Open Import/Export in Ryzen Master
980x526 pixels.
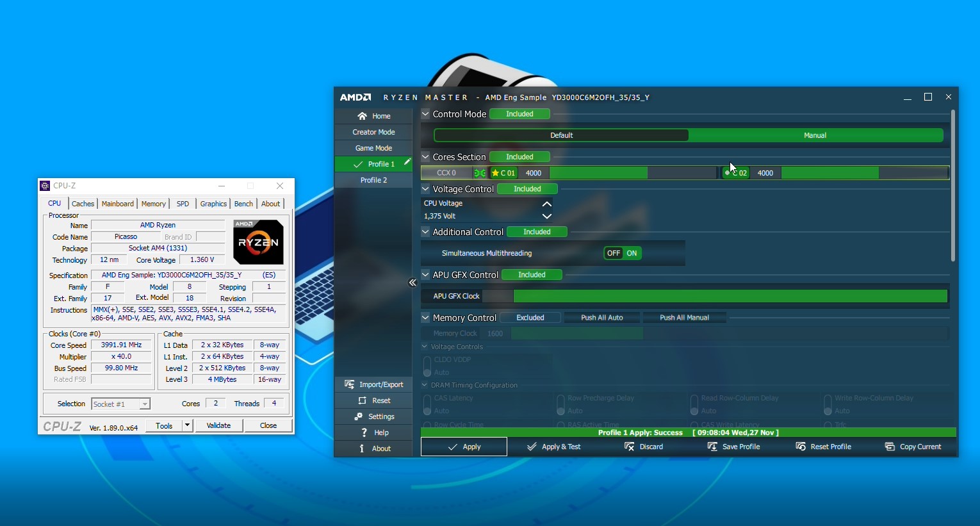tap(373, 384)
